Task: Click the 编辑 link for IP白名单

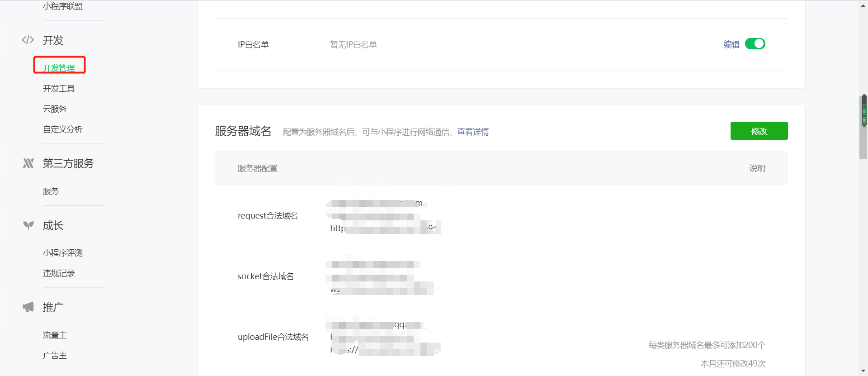Action: pos(731,44)
